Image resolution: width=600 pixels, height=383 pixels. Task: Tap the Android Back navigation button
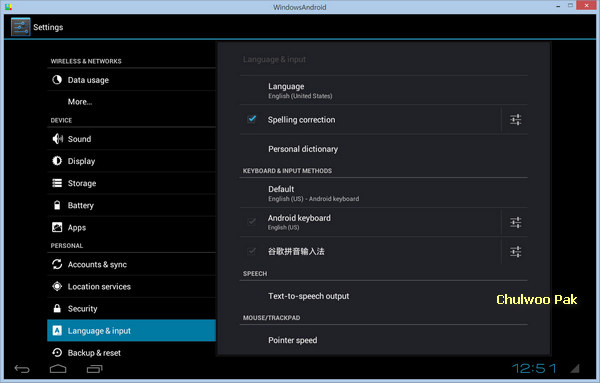(22, 369)
